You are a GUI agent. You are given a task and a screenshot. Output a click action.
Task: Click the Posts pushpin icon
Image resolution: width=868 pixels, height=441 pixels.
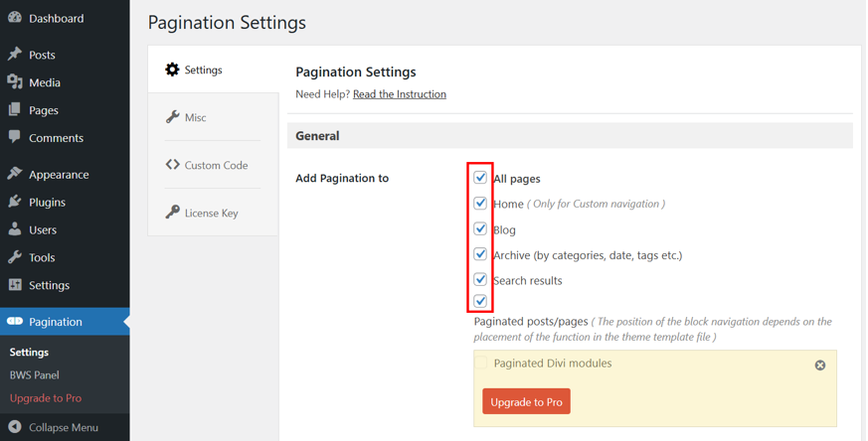(x=15, y=55)
